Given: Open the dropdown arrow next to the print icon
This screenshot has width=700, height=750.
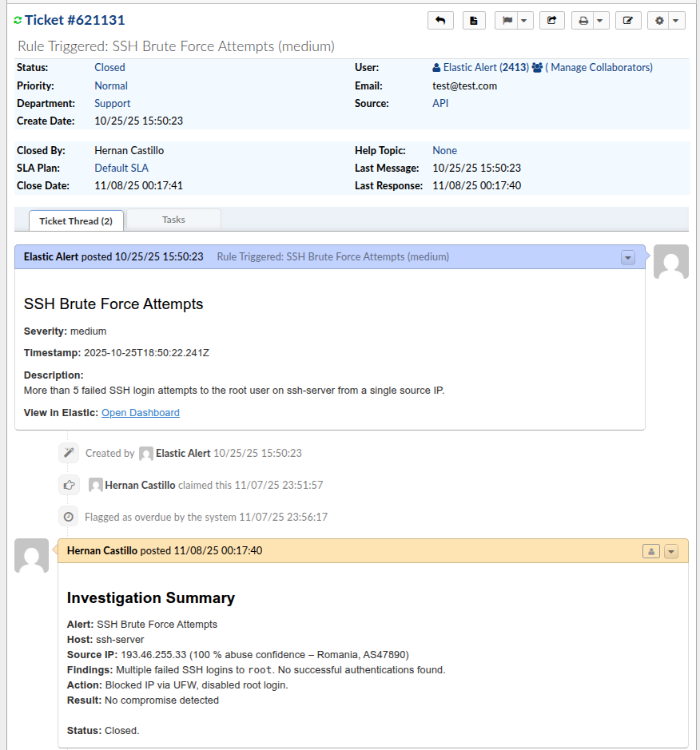Looking at the screenshot, I should (600, 20).
